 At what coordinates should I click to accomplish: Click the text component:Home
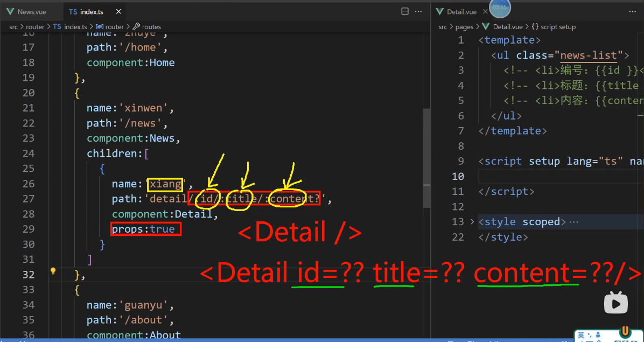131,62
